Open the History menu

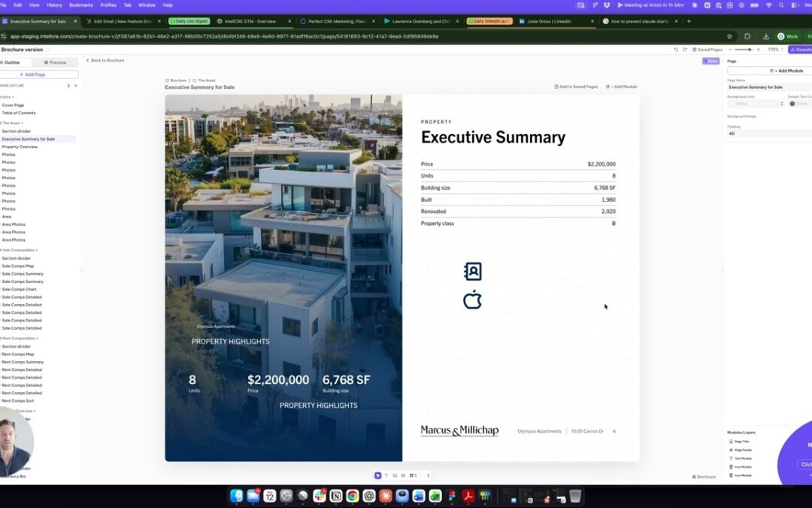click(x=54, y=5)
